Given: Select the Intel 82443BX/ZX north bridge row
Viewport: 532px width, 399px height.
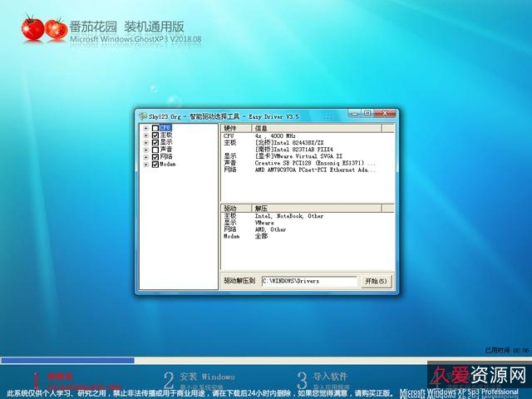Looking at the screenshot, I should click(x=307, y=142).
